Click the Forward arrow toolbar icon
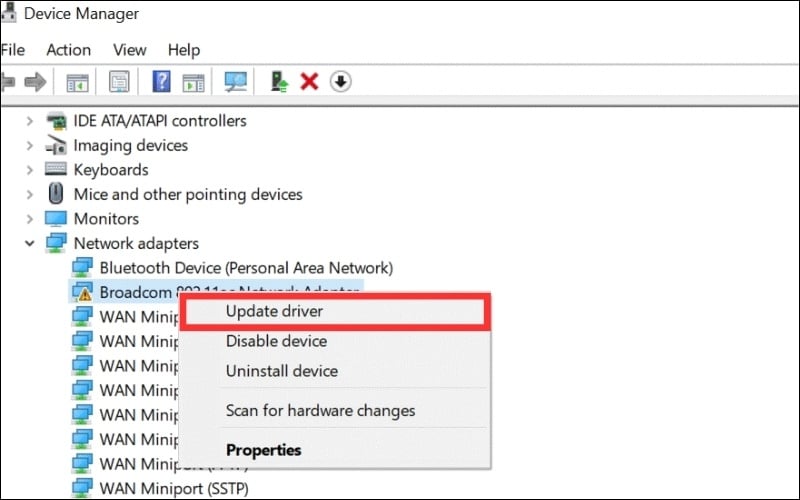 point(35,82)
